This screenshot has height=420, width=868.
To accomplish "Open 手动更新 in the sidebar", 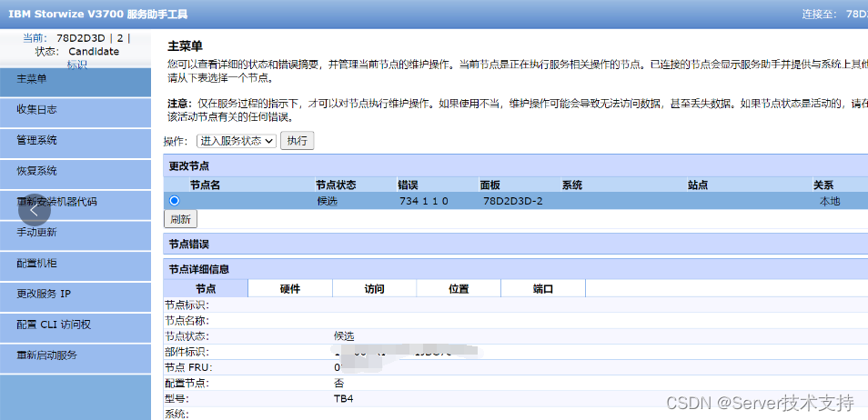I will [x=76, y=235].
